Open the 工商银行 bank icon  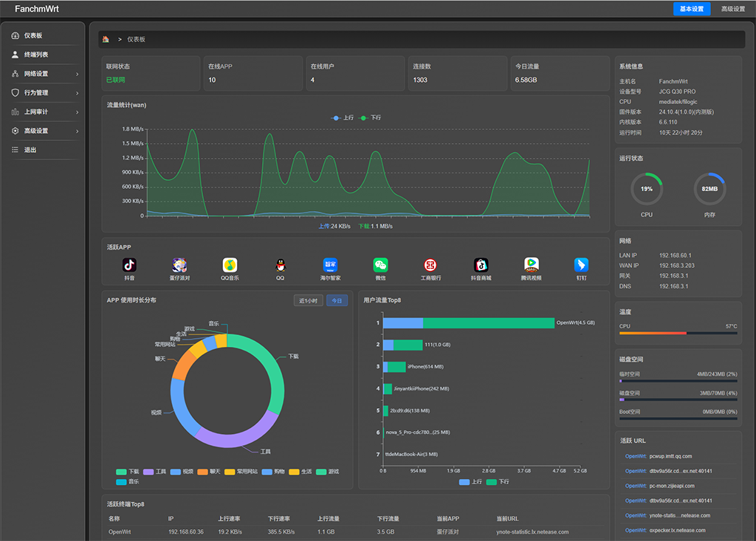pos(430,265)
